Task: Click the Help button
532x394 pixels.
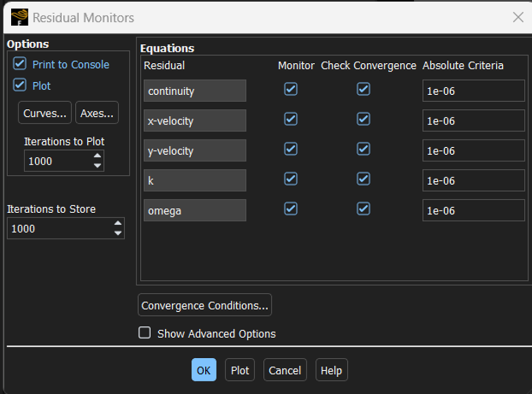Action: pyautogui.click(x=331, y=370)
